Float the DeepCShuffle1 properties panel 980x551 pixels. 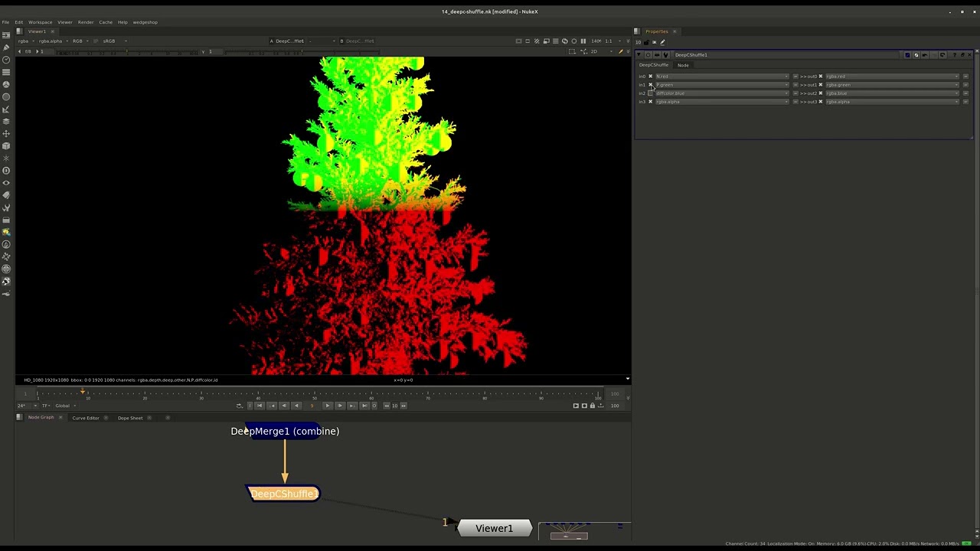(x=962, y=55)
